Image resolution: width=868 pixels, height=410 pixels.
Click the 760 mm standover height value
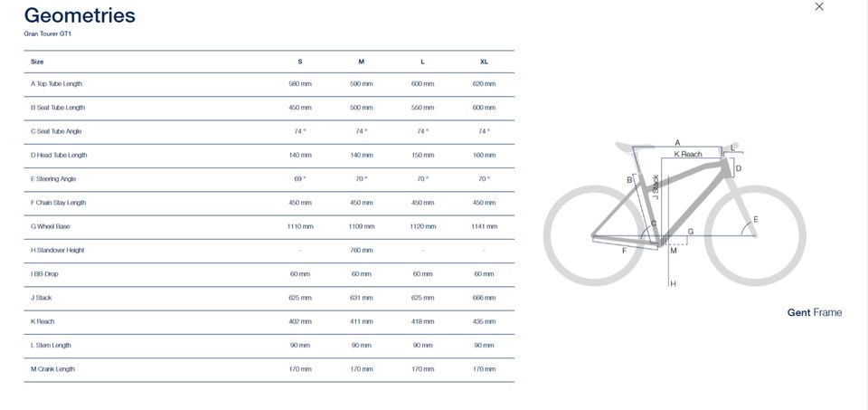pos(362,251)
